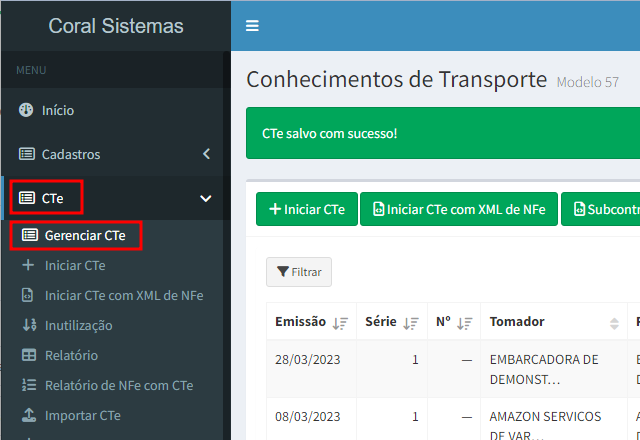The image size is (640, 440).
Task: Click the Cadastros list icon
Action: 27,154
